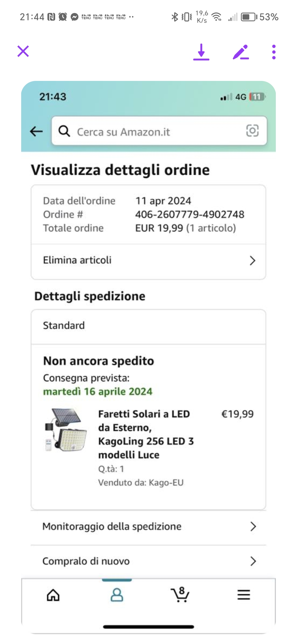This screenshot has height=644, width=297.
Task: Tap the solar LED light product thumbnail
Action: (x=66, y=430)
